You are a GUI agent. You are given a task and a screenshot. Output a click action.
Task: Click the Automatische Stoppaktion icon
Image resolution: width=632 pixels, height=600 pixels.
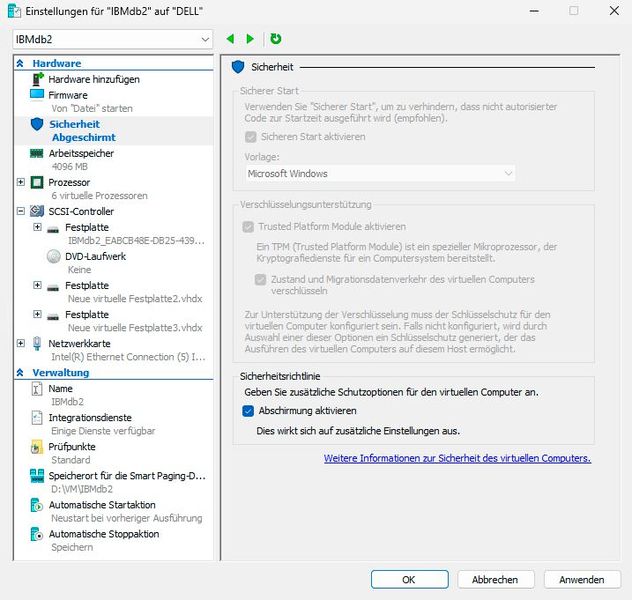(37, 534)
